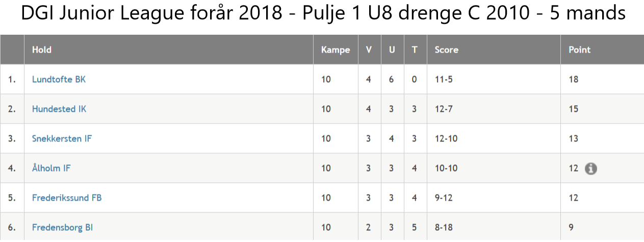The height and width of the screenshot is (242, 644).
Task: Click the T losses column header
Action: tap(415, 50)
